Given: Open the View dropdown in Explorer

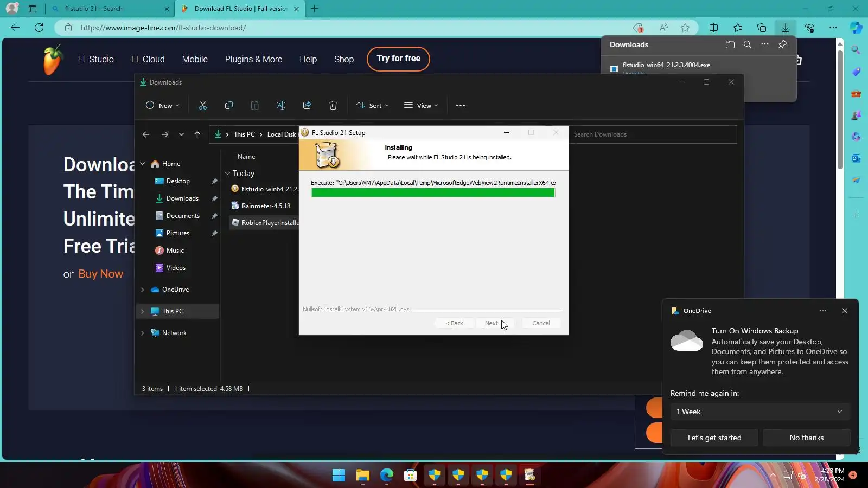Looking at the screenshot, I should pyautogui.click(x=421, y=106).
